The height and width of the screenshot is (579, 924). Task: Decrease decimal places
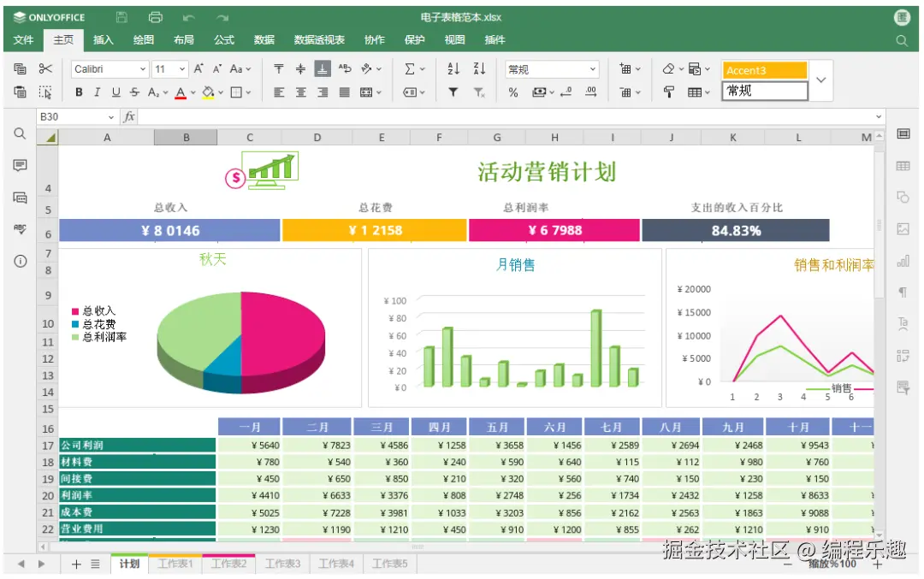[566, 92]
